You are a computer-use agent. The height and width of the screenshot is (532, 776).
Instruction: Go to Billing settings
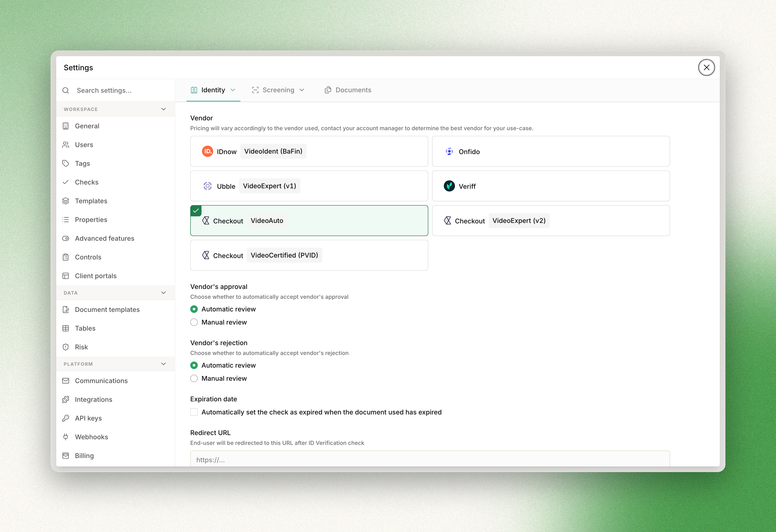(x=116, y=456)
